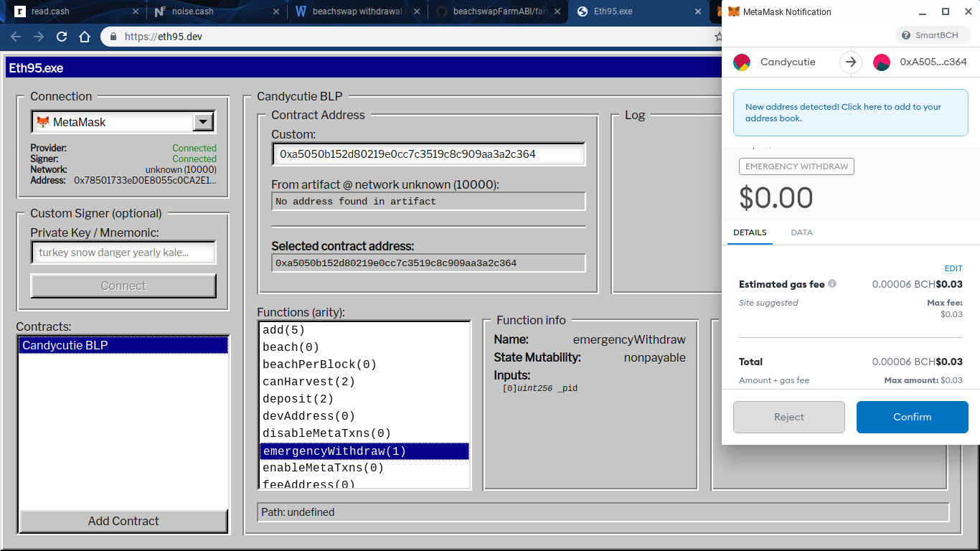980x551 pixels.
Task: Click the emergencyWithdraw name in Function info
Action: (x=629, y=340)
